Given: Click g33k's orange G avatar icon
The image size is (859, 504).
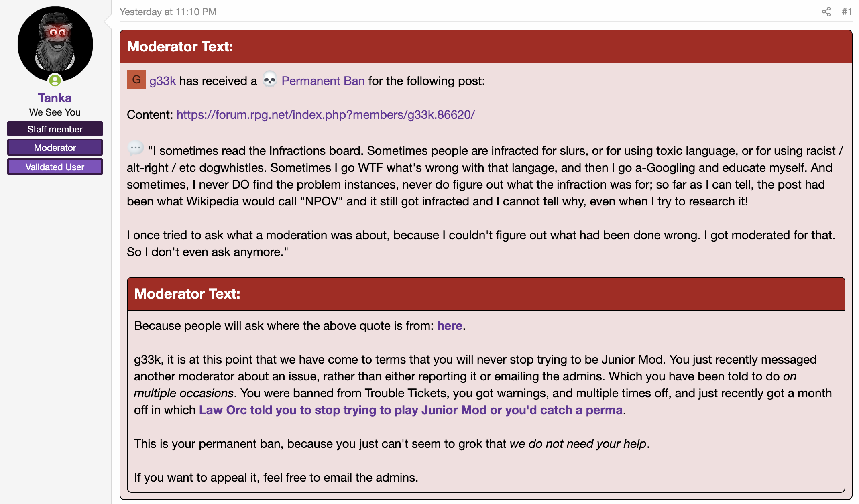Looking at the screenshot, I should 136,79.
